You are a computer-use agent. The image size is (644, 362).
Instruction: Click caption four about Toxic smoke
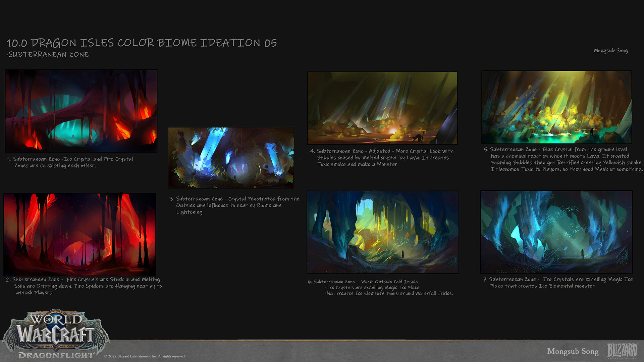tap(382, 158)
